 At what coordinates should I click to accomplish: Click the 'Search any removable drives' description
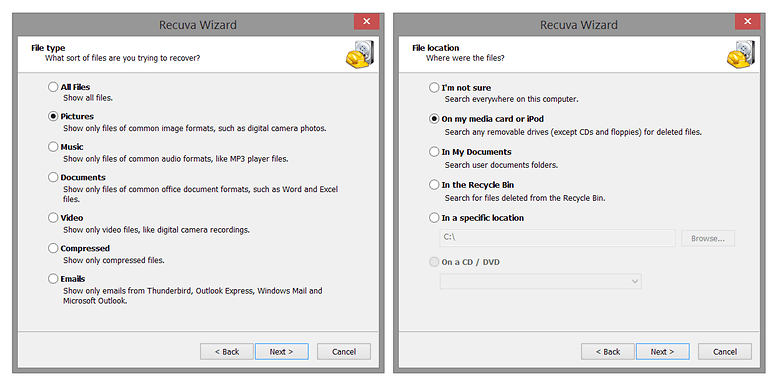(574, 132)
